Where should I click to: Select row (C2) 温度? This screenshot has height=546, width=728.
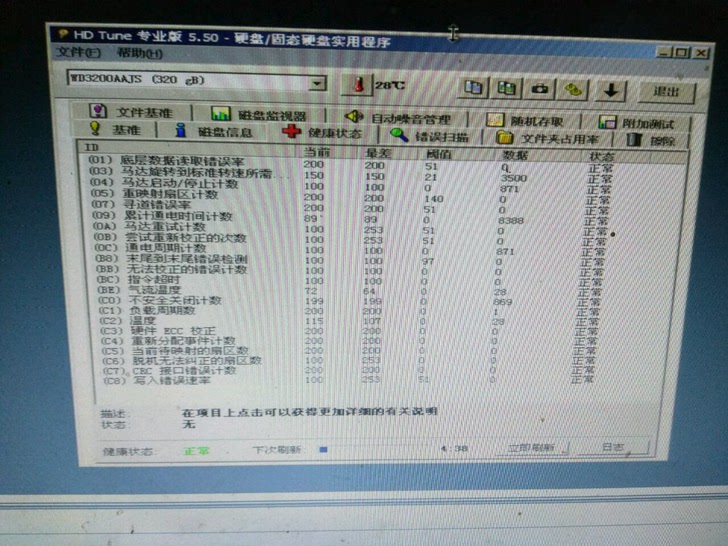pyautogui.click(x=383, y=321)
